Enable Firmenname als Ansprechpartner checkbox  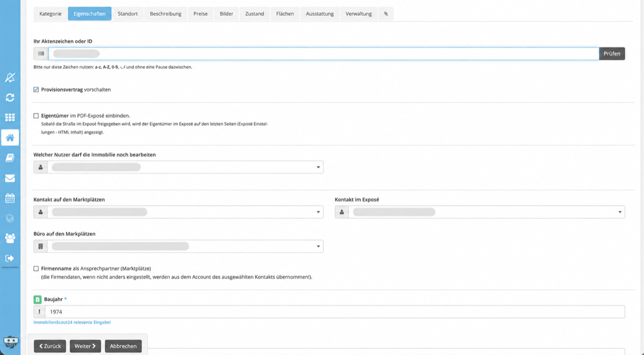pos(36,268)
